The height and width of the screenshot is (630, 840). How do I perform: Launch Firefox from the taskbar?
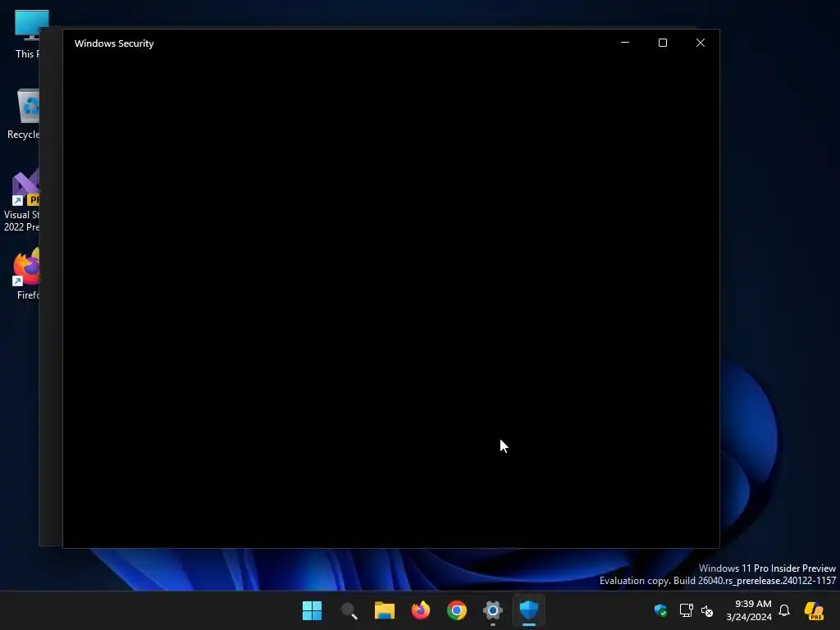pos(421,610)
